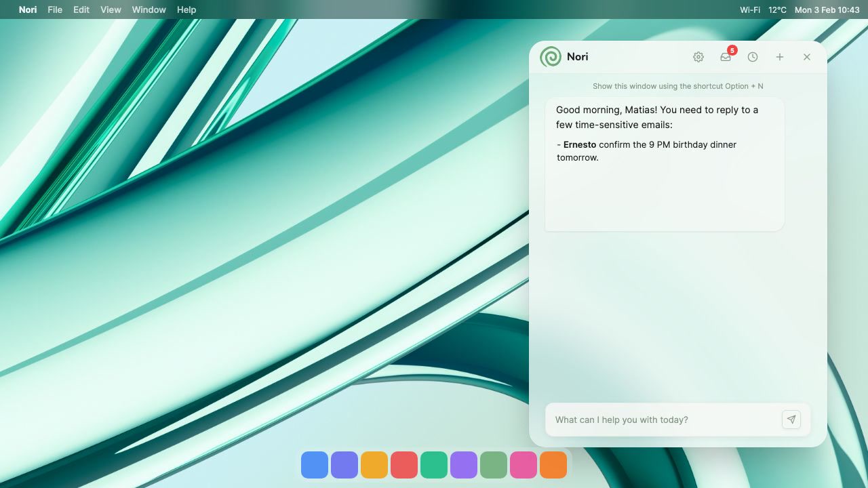
Task: Click the Nori title in the window header
Action: [578, 57]
